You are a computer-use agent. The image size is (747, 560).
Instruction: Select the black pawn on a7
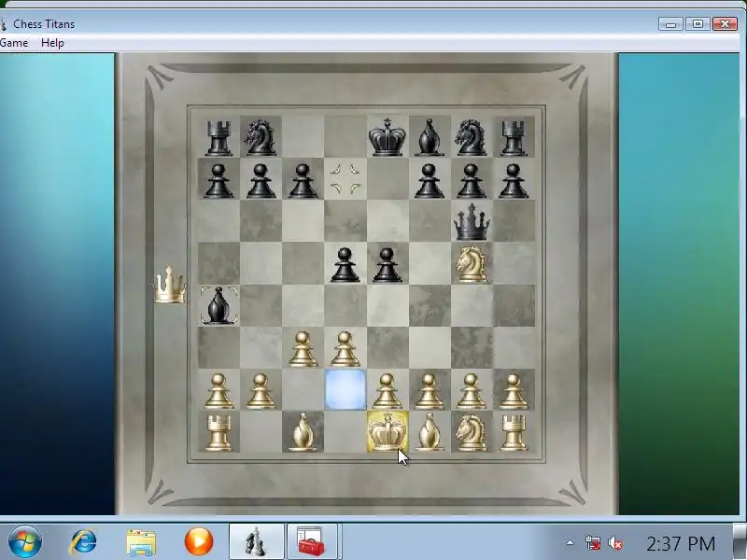(218, 181)
